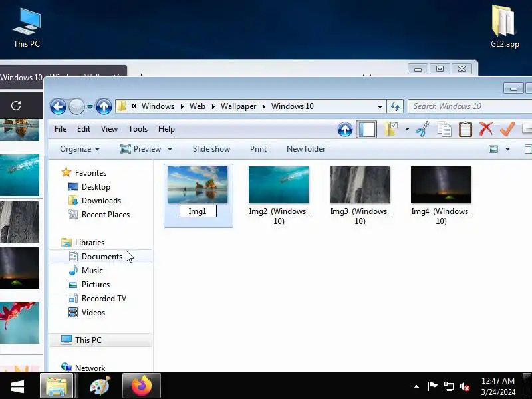Click the folder options checklist icon
Image resolution: width=532 pixels, height=399 pixels.
pyautogui.click(x=391, y=129)
